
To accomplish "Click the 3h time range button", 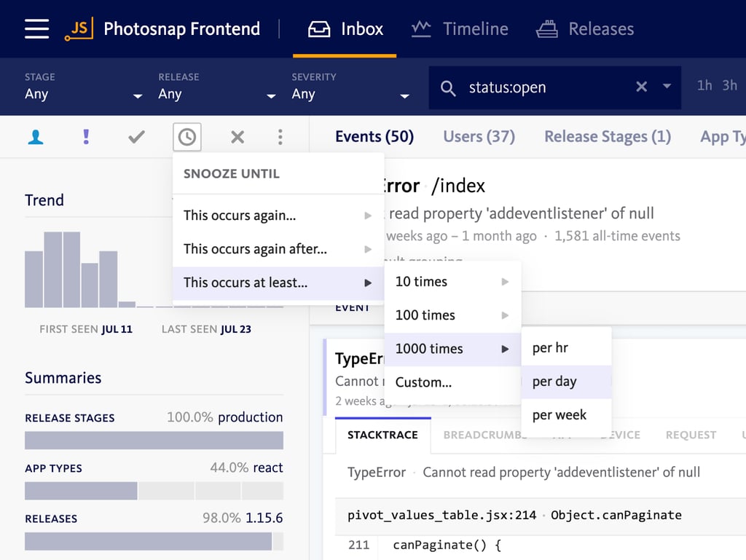I will (x=729, y=85).
